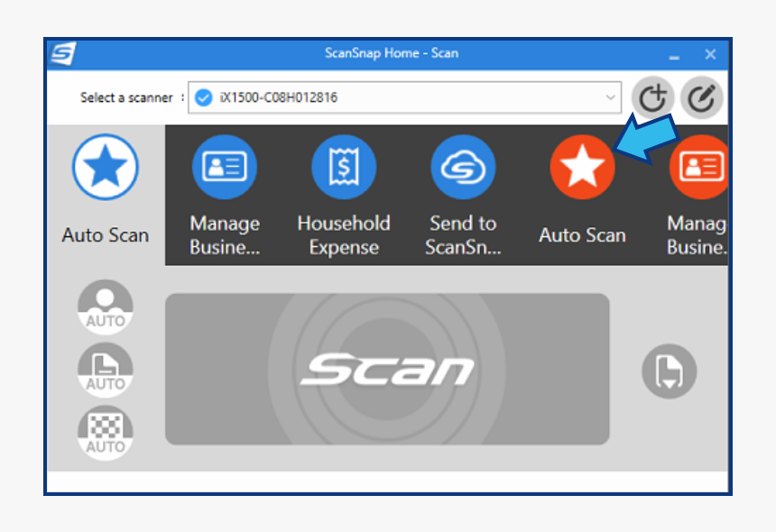Open the Select a scanner dropdown
The height and width of the screenshot is (532, 776).
405,97
